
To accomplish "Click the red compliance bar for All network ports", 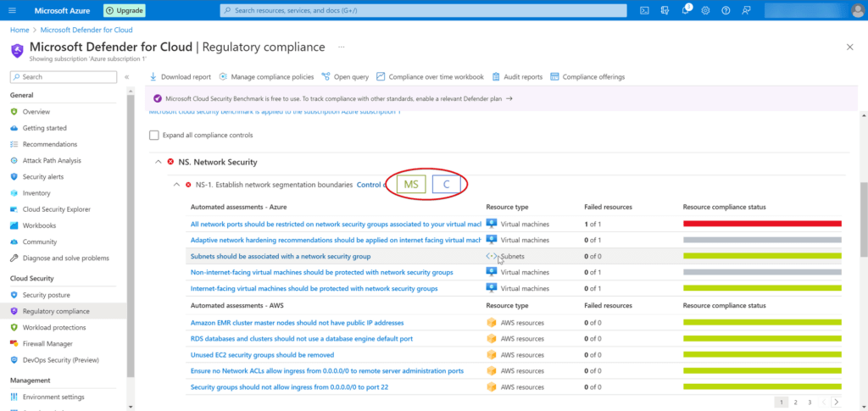I will (x=762, y=224).
